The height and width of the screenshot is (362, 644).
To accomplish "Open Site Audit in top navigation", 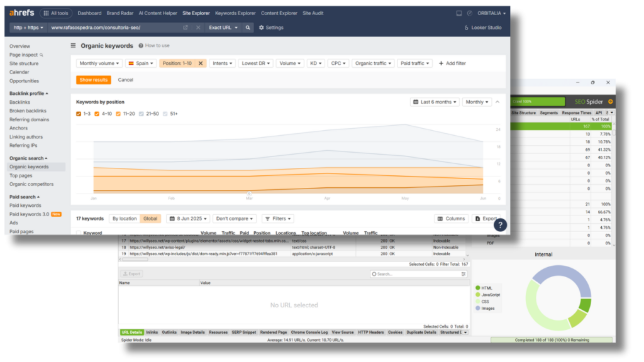I will click(x=313, y=13).
